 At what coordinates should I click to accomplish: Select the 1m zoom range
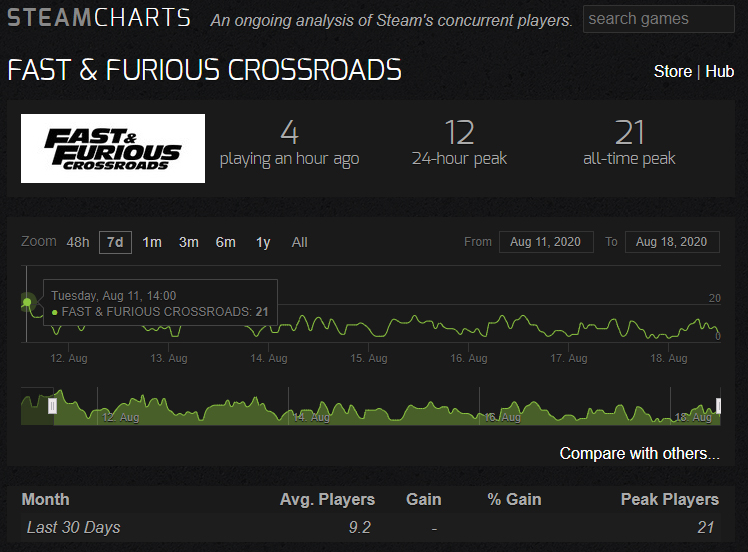click(152, 242)
